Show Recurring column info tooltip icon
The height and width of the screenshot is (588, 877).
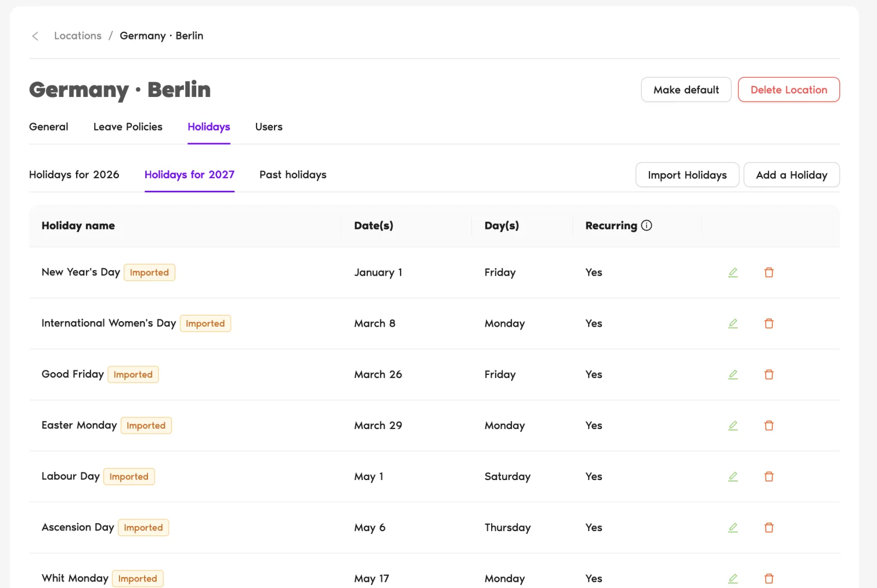coord(647,225)
